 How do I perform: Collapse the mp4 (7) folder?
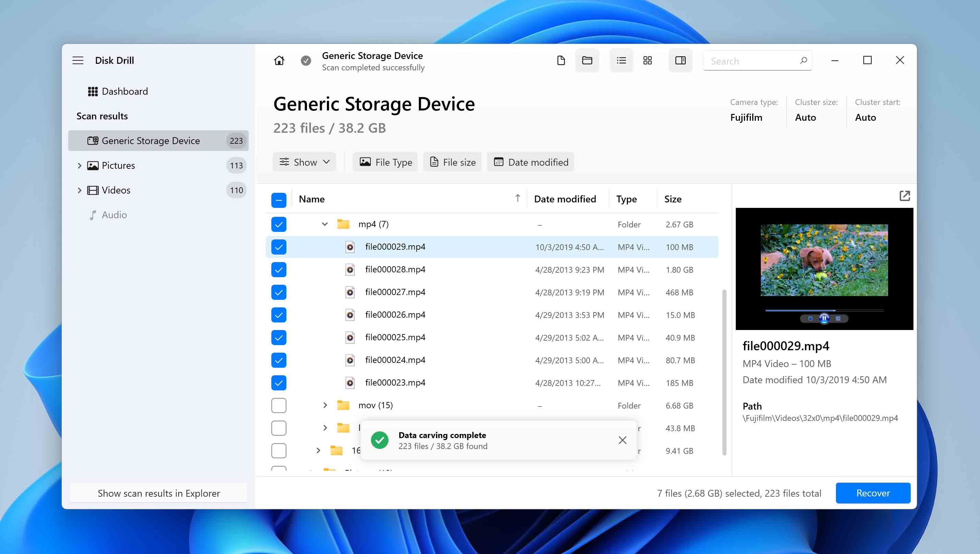pyautogui.click(x=324, y=224)
